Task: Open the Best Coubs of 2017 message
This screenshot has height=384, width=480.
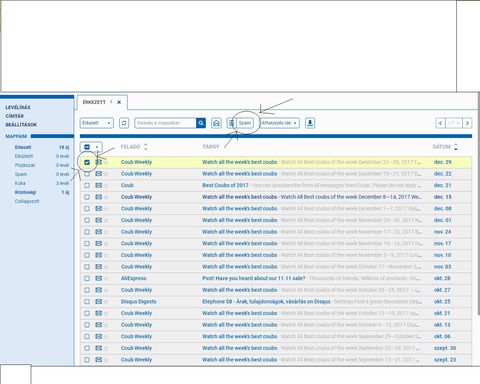Action: point(225,185)
